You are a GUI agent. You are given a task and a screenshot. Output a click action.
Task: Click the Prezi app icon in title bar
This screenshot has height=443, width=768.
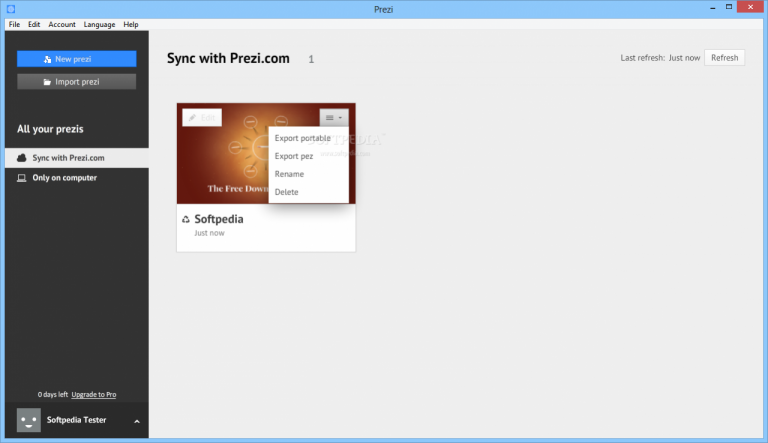tap(11, 9)
